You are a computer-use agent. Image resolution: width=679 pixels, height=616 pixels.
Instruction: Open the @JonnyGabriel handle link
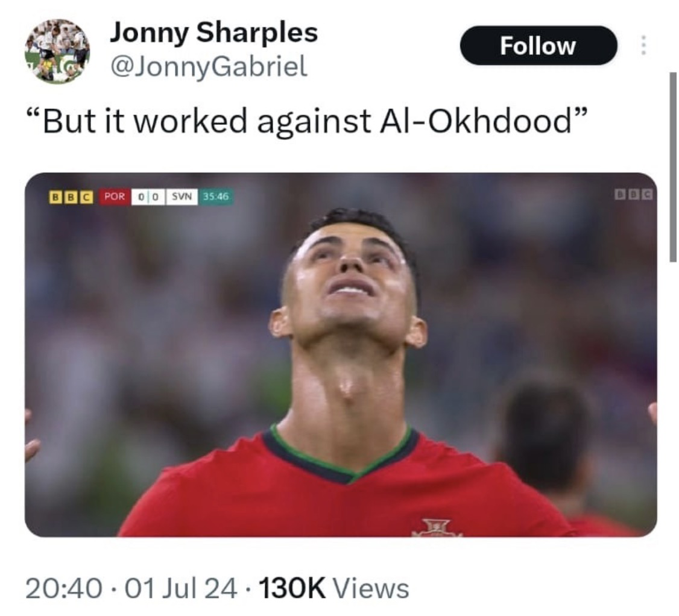point(209,66)
